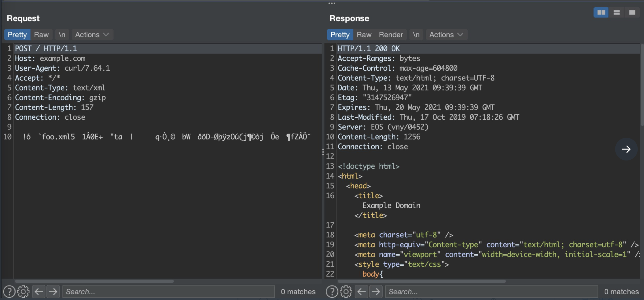Go to previous match in Request search
The width and height of the screenshot is (644, 300).
[x=39, y=291]
